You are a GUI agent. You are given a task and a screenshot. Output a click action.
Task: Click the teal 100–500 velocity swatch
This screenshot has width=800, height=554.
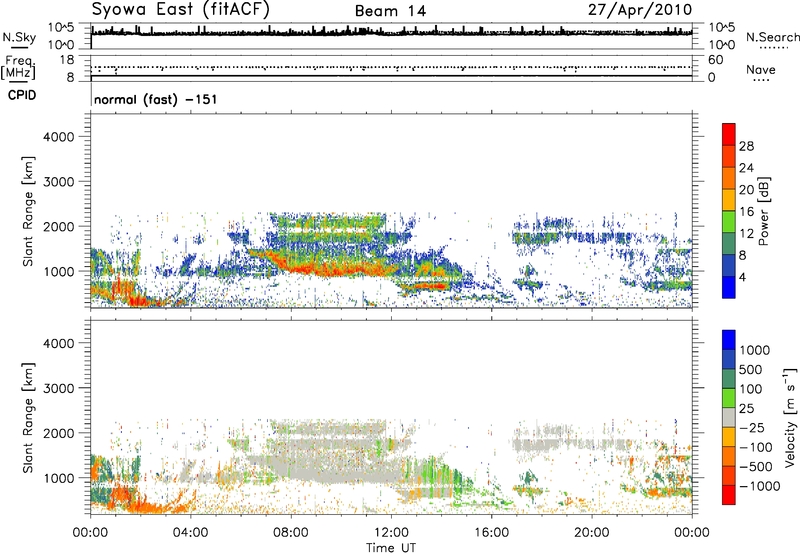729,379
